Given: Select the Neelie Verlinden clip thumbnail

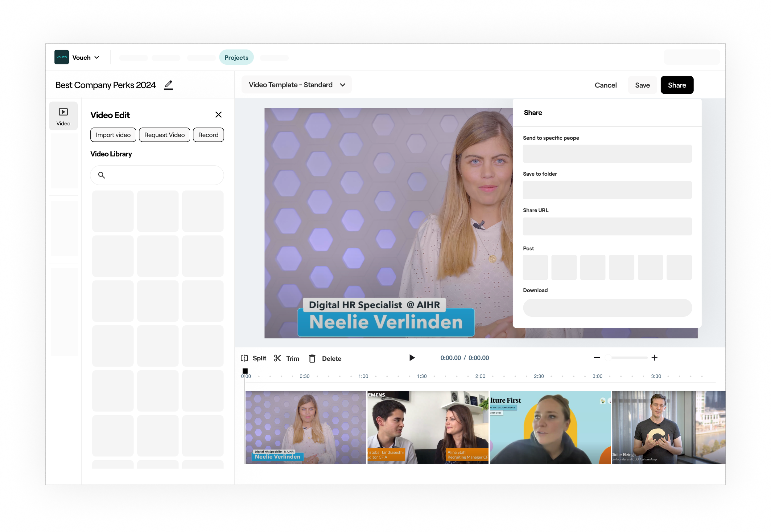Looking at the screenshot, I should tap(306, 427).
